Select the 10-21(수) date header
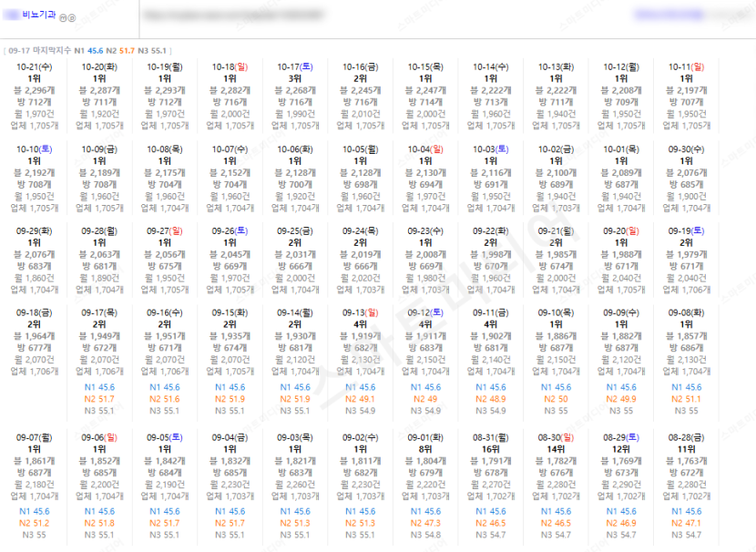 [35, 67]
